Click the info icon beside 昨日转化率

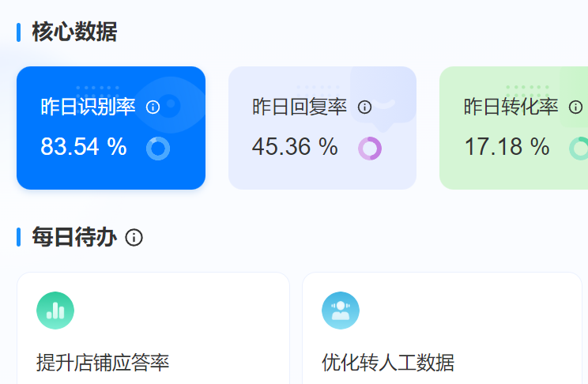tap(575, 107)
